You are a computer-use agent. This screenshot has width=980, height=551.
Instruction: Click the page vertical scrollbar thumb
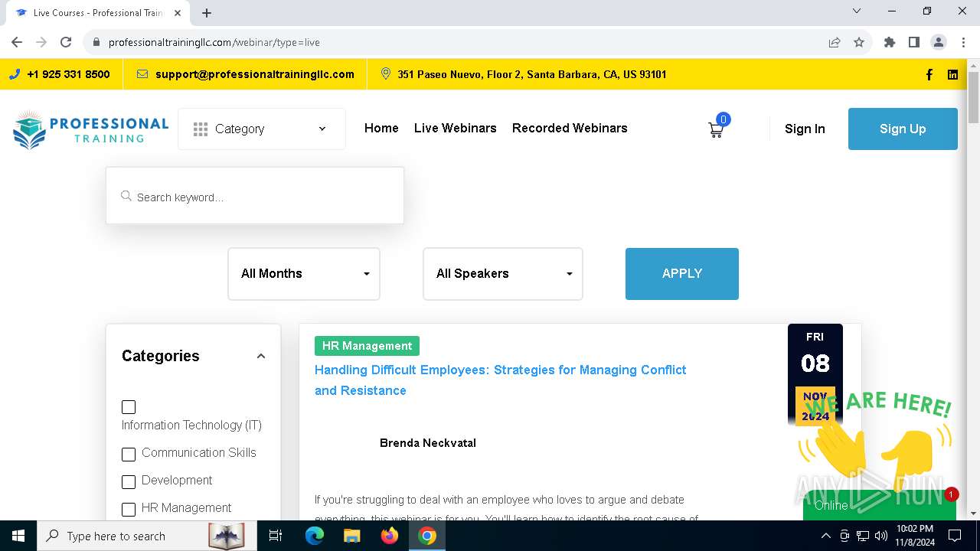click(973, 97)
